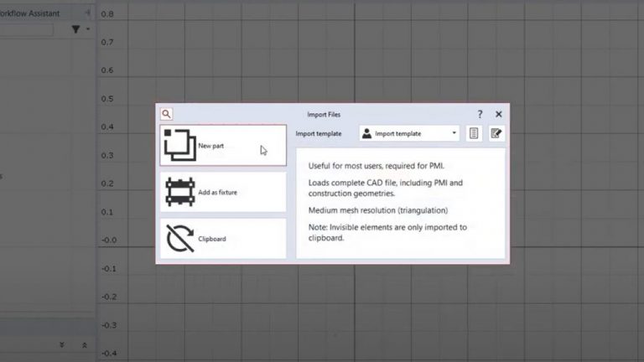Click the Workflow Assistant panel title
The image size is (644, 362).
29,13
